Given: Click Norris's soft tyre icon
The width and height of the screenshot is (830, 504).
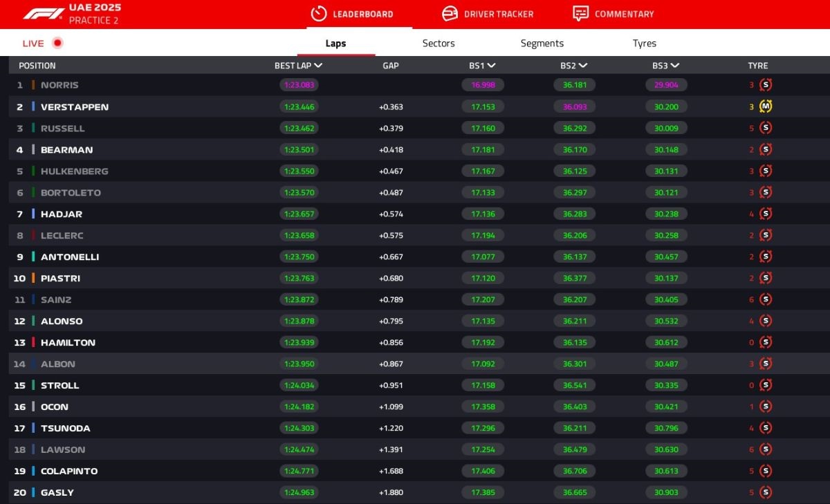Looking at the screenshot, I should [x=766, y=85].
